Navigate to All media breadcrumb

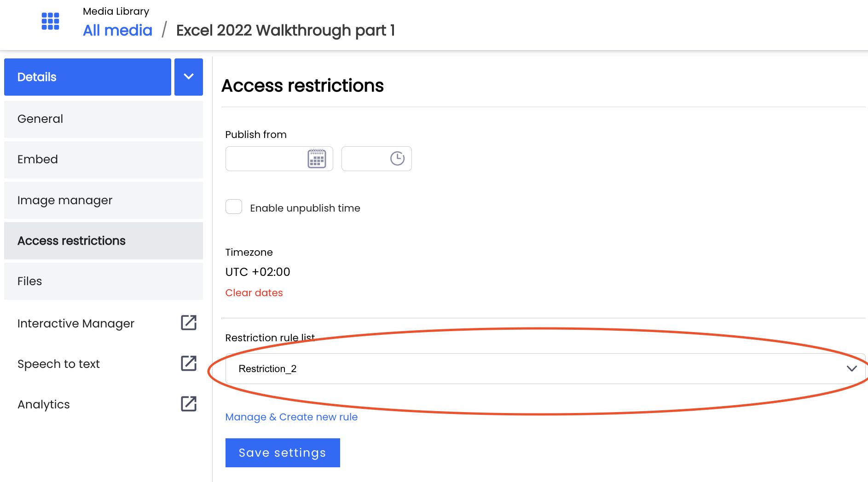[x=117, y=30]
